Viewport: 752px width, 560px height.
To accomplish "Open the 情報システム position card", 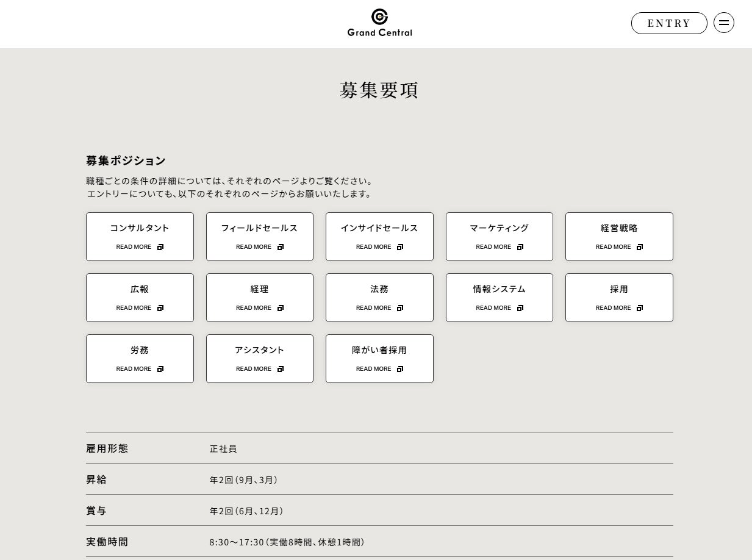I will point(500,298).
